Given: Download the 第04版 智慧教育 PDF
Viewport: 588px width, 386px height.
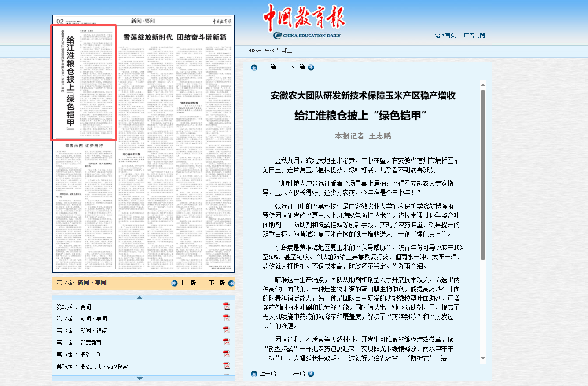Looking at the screenshot, I should [x=227, y=342].
